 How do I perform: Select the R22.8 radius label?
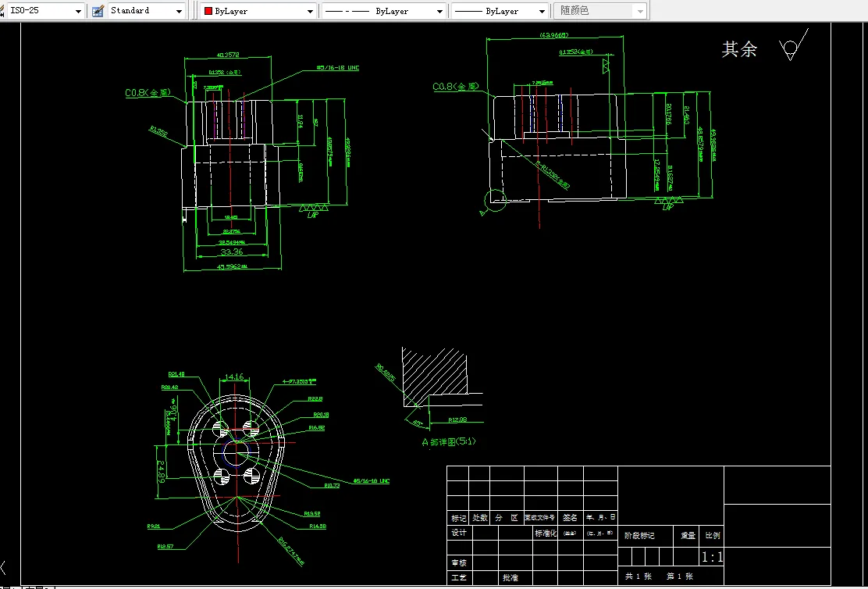coord(315,399)
